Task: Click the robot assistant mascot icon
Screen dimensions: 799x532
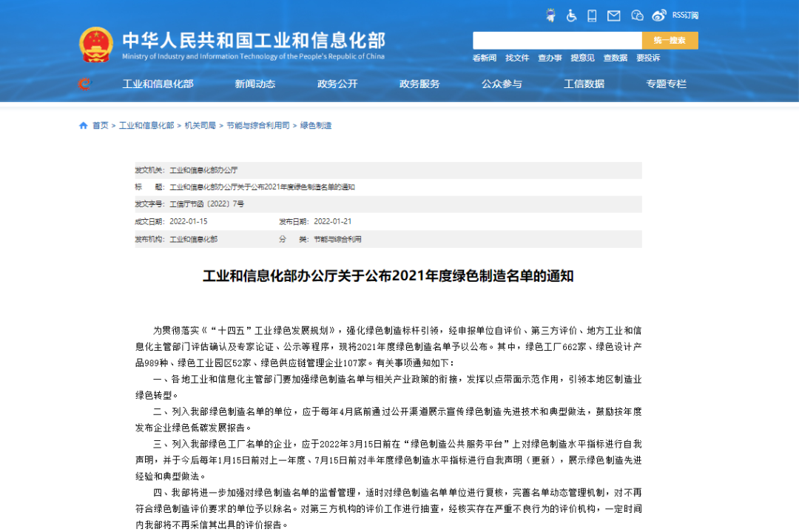Action: 550,16
